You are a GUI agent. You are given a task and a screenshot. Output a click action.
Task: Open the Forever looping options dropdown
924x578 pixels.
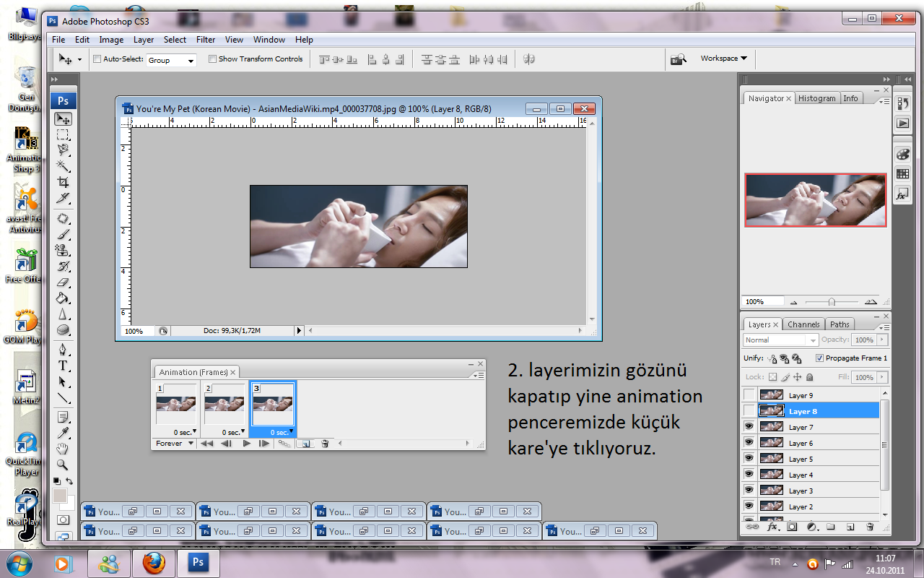coord(175,444)
